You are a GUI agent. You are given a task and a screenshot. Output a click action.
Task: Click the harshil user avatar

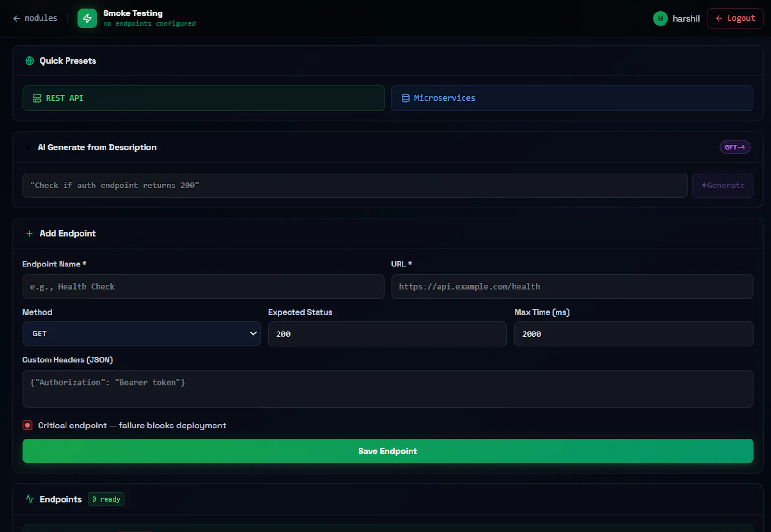tap(660, 18)
